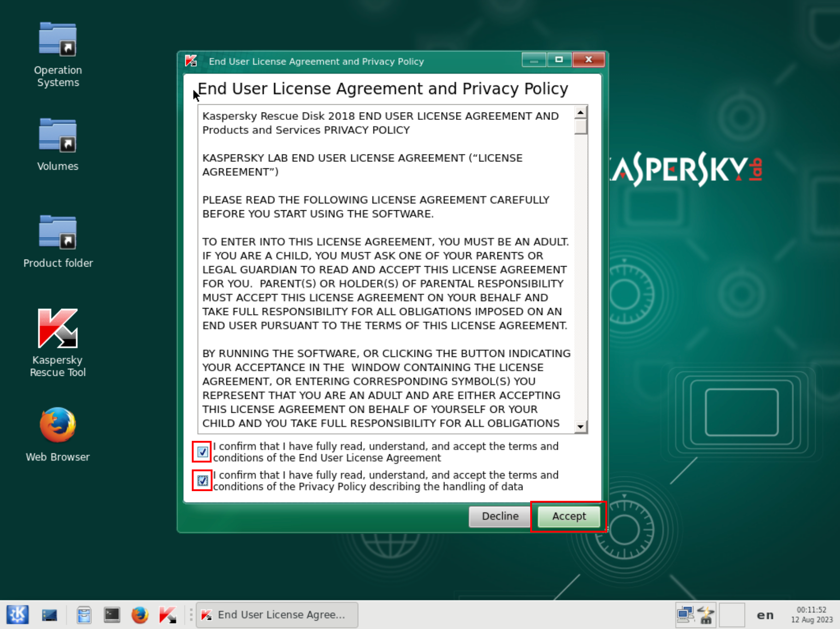Click the license text scrollbar thumb
This screenshot has height=629, width=840.
point(581,126)
